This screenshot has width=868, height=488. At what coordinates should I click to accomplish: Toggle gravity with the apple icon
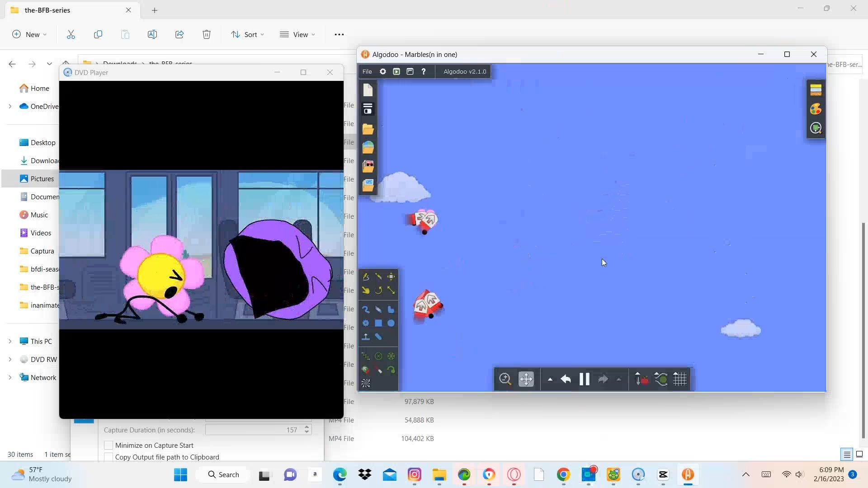(x=642, y=379)
